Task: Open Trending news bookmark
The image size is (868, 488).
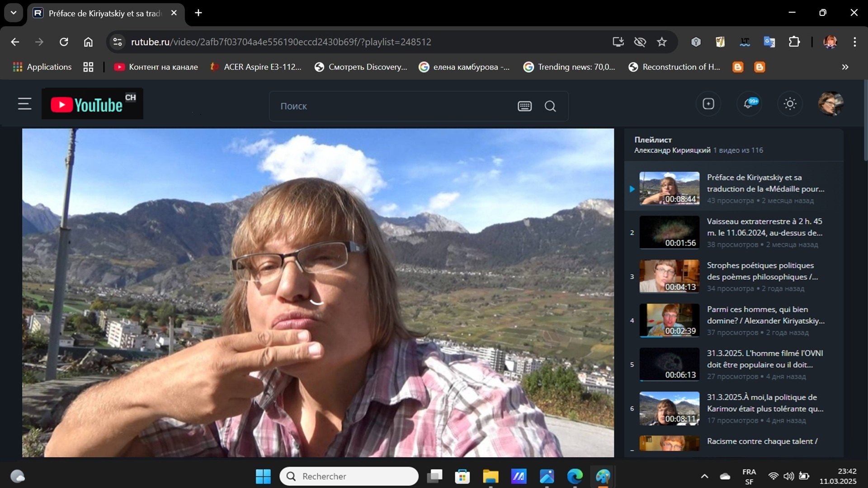Action: pyautogui.click(x=569, y=67)
